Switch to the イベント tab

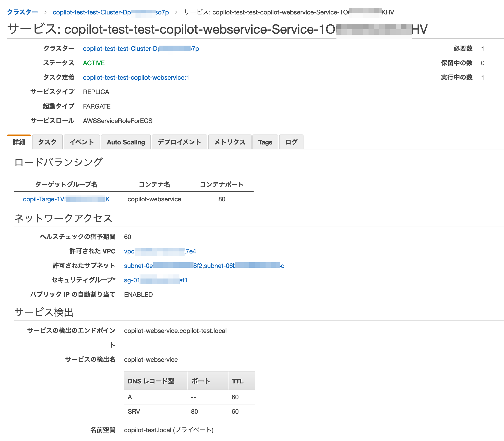click(x=82, y=142)
